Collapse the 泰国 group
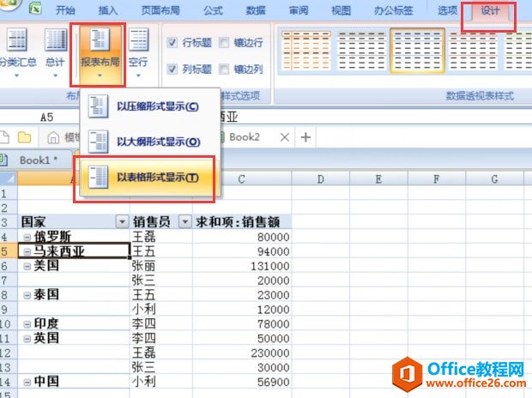532x398 pixels. 27,295
